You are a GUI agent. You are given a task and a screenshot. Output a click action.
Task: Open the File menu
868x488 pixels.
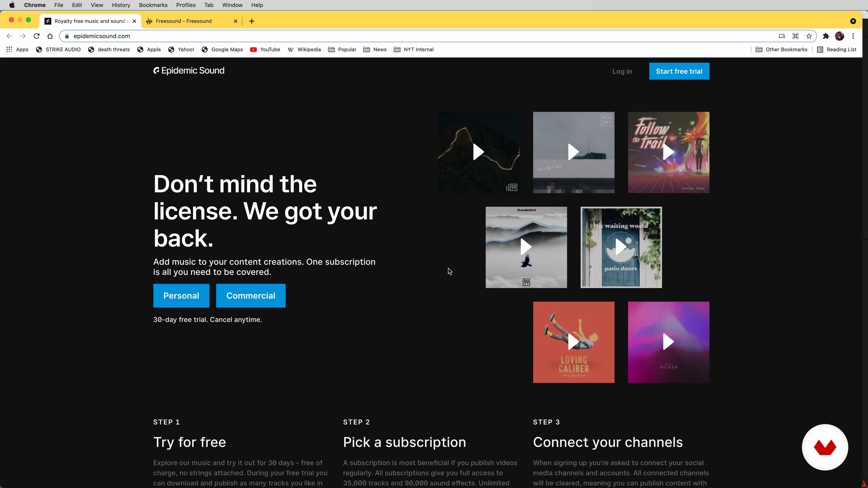click(59, 5)
